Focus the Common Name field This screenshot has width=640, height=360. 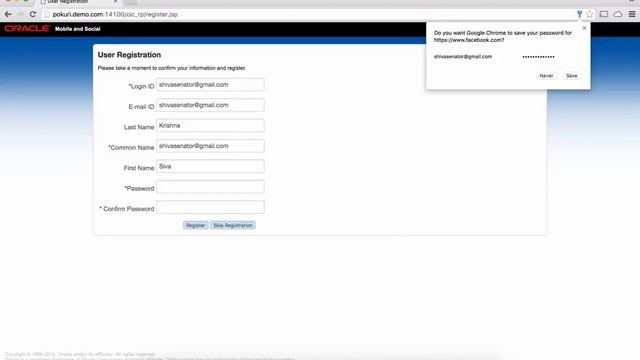click(x=210, y=146)
